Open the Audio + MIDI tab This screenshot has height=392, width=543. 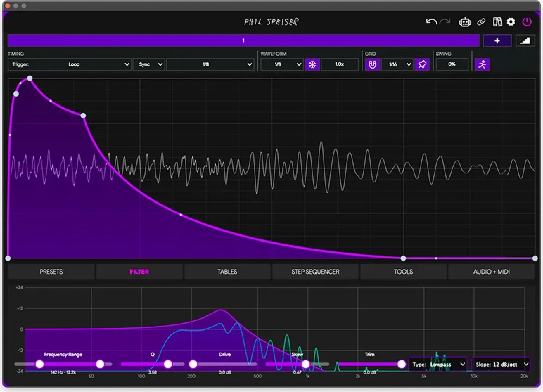(x=491, y=272)
